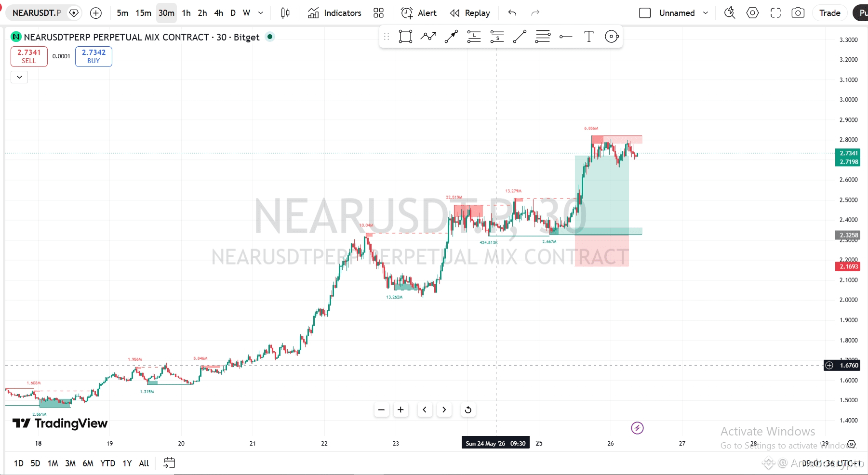Switch to the 5m timeframe

(122, 13)
